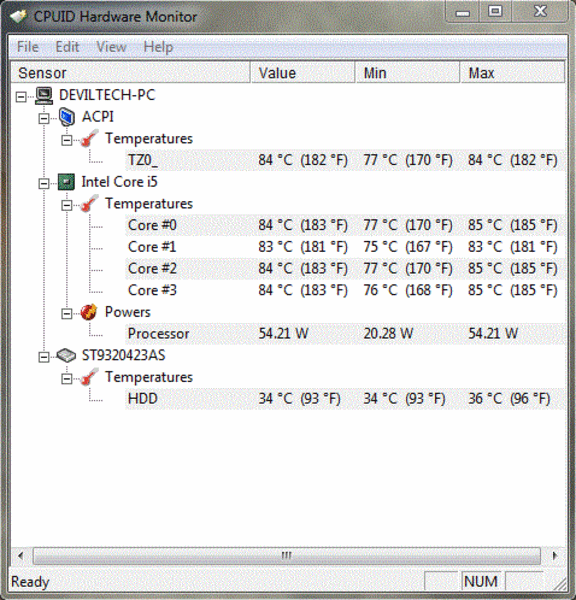Select the Core #1 row

(x=345, y=247)
